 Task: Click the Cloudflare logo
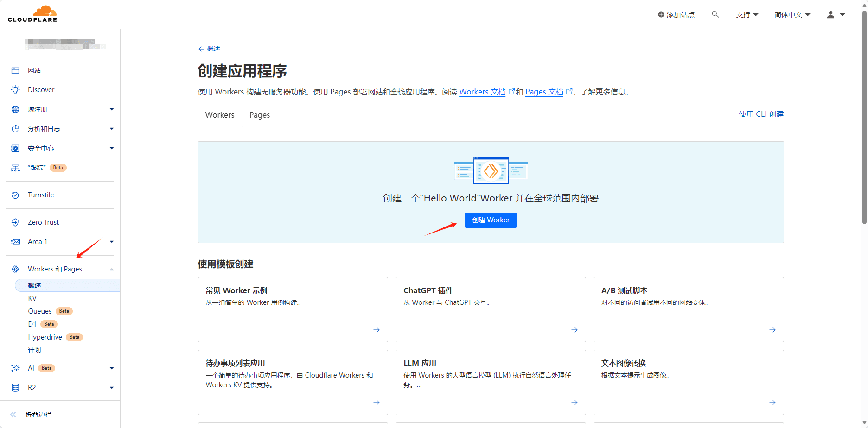tap(32, 14)
